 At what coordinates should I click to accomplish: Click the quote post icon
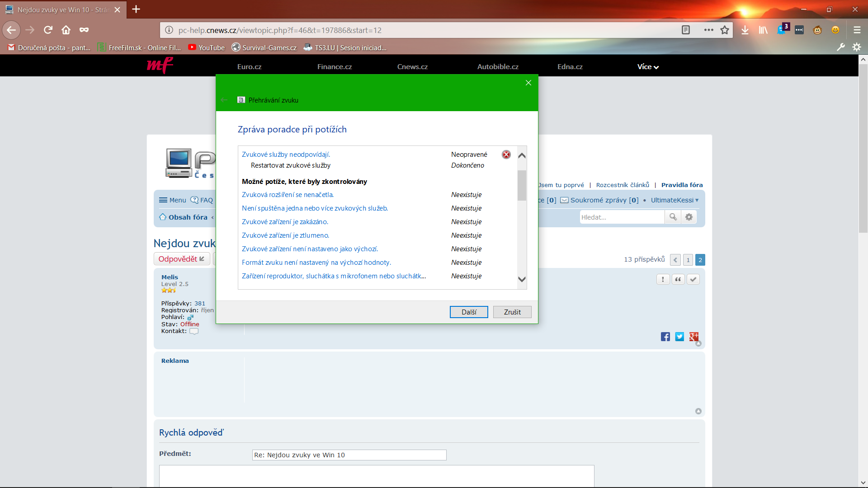(x=678, y=279)
